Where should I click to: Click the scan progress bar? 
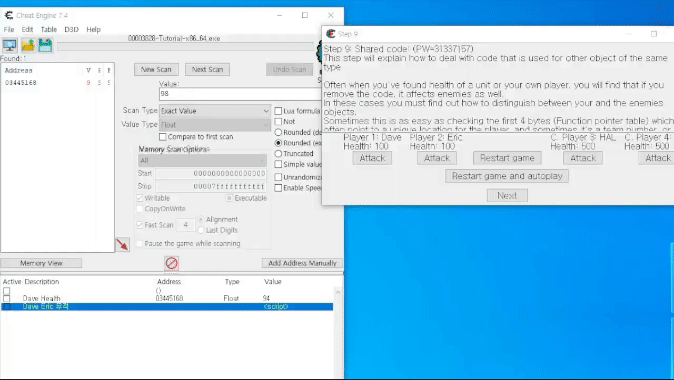pyautogui.click(x=186, y=46)
